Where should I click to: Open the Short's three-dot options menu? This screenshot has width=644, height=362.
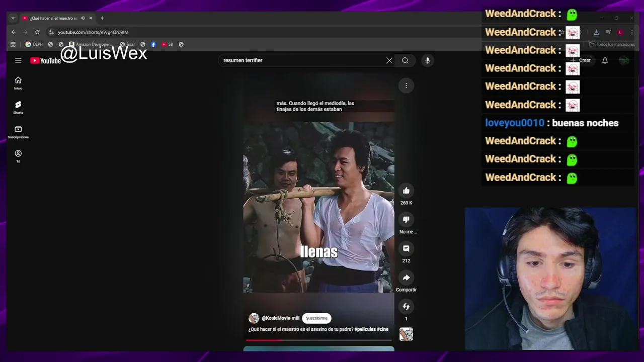coord(406,85)
